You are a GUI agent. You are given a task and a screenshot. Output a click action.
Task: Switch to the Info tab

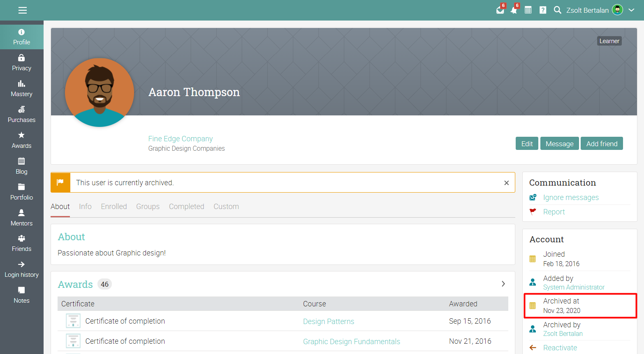point(85,207)
